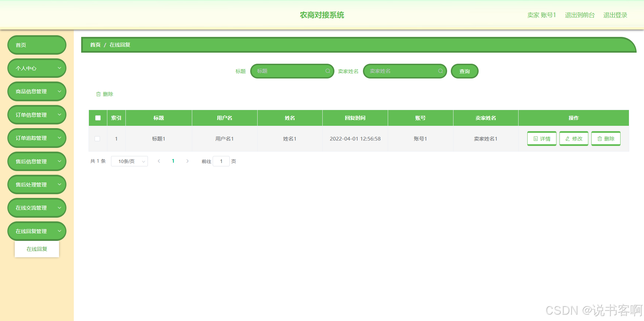644x321 pixels.
Task: Click the search icon in the 标题 field
Action: tap(328, 71)
